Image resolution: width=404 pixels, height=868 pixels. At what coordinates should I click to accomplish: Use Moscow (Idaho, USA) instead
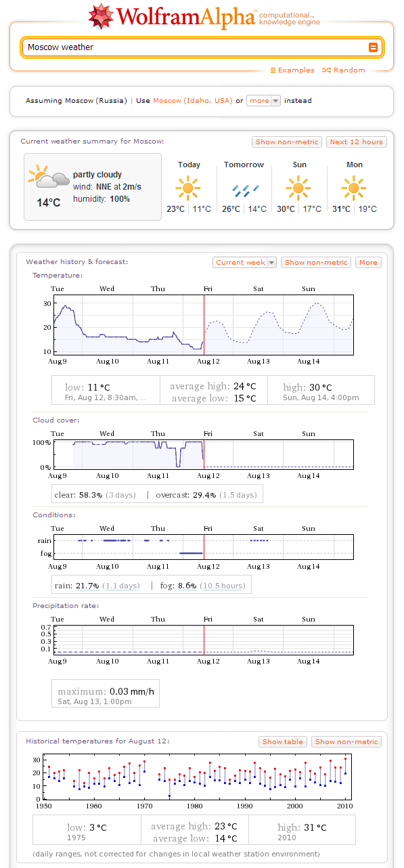pyautogui.click(x=193, y=101)
